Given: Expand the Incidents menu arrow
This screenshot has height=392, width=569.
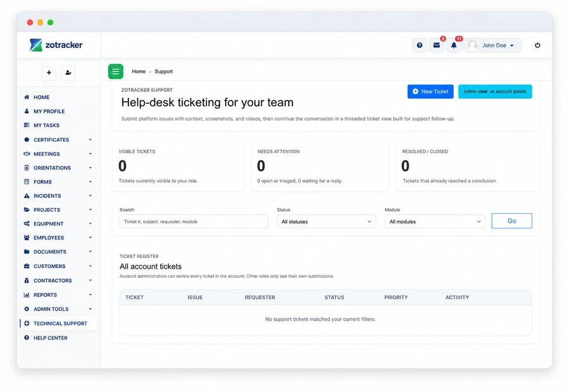Looking at the screenshot, I should coord(90,195).
